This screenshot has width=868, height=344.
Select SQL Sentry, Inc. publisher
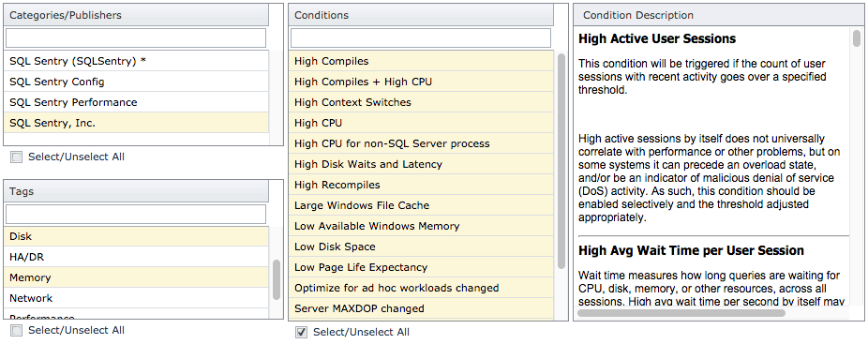(x=136, y=123)
